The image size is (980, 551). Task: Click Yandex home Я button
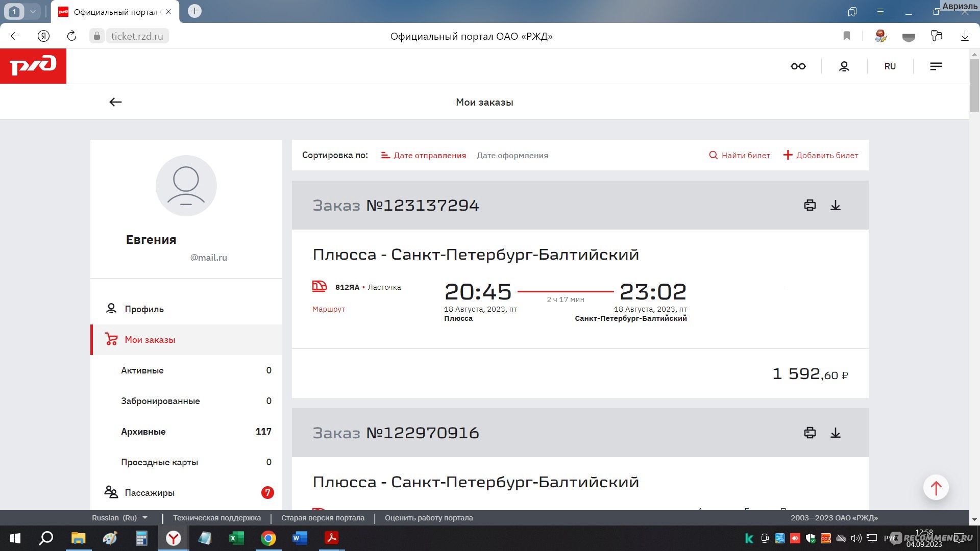pyautogui.click(x=44, y=36)
